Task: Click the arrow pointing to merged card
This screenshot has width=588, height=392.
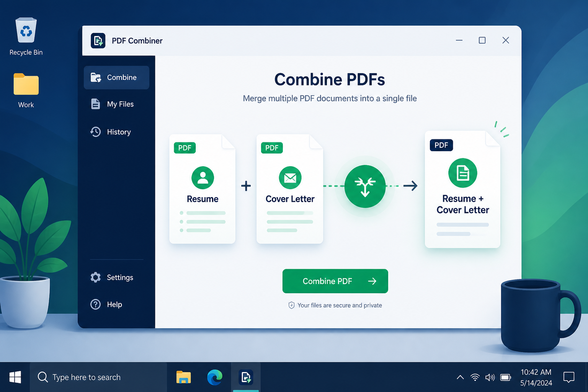Action: click(410, 186)
